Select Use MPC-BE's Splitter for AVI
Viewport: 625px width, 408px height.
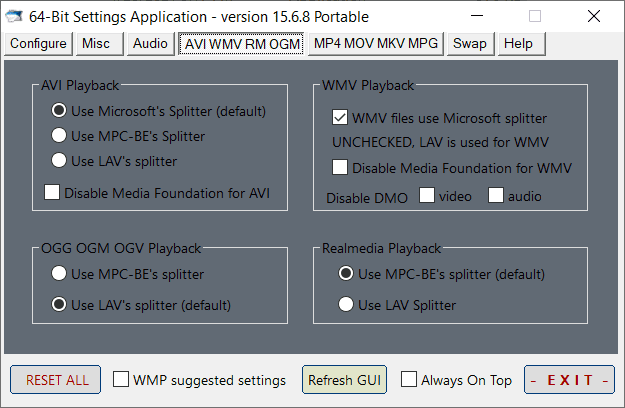(x=59, y=135)
